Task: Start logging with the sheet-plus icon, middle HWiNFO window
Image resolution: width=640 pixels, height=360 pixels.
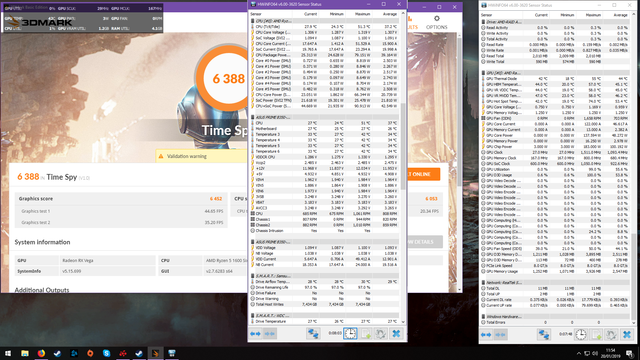Action: click(366, 334)
